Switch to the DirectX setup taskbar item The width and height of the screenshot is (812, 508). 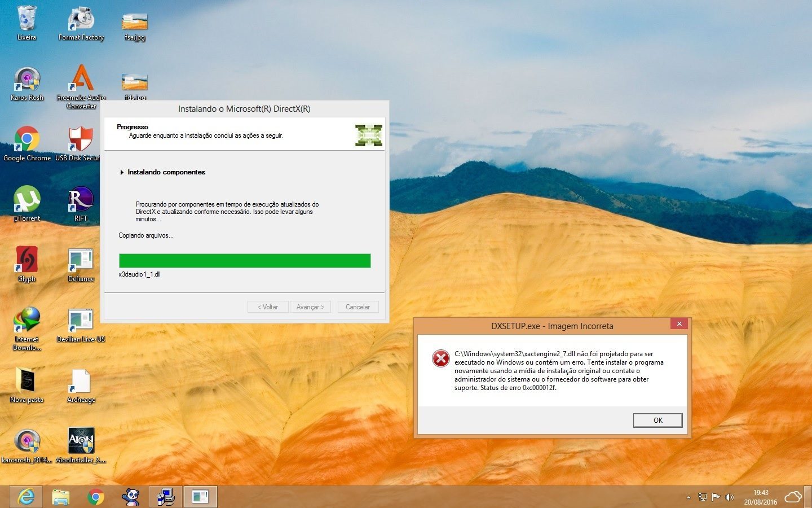tap(201, 497)
